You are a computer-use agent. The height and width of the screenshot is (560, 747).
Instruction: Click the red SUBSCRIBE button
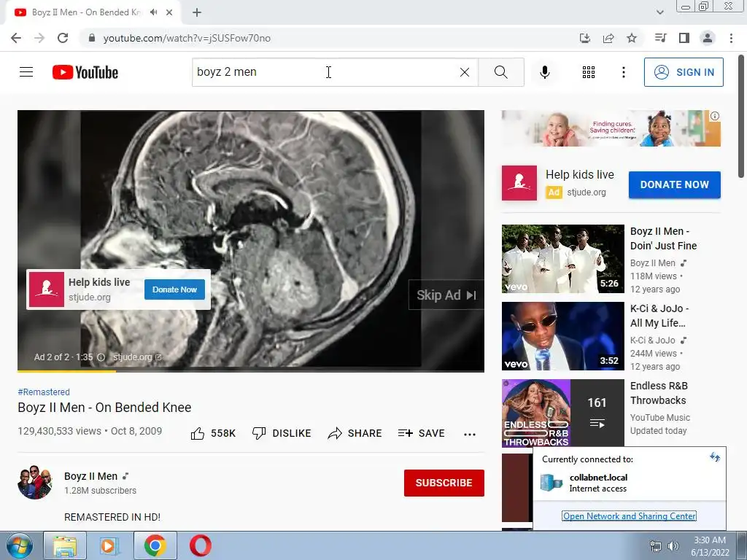[x=444, y=483]
